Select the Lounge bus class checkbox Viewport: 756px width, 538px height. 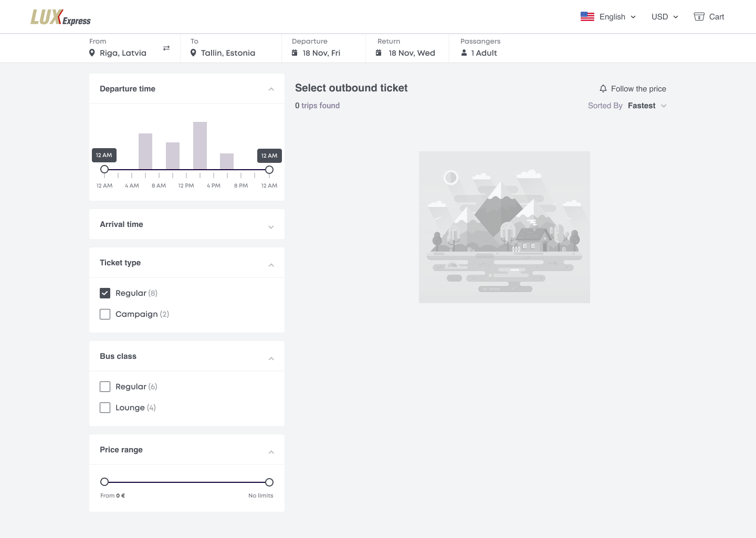point(105,408)
